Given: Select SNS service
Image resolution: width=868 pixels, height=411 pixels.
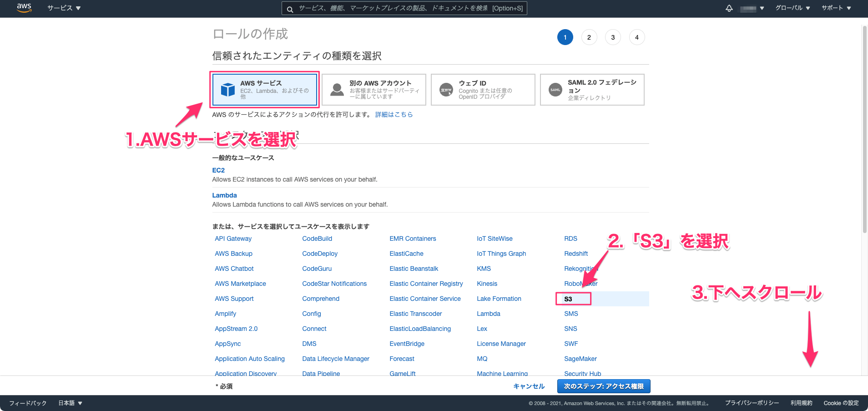Looking at the screenshot, I should click(570, 329).
